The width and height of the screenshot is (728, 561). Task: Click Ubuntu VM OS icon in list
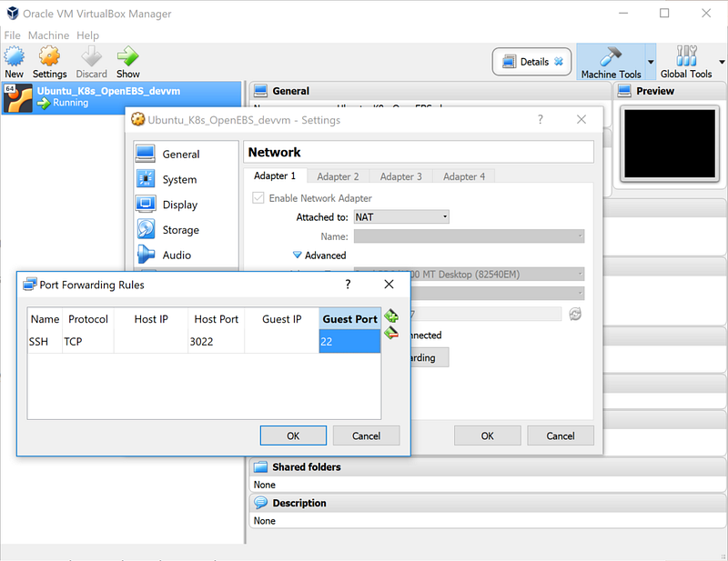17,98
